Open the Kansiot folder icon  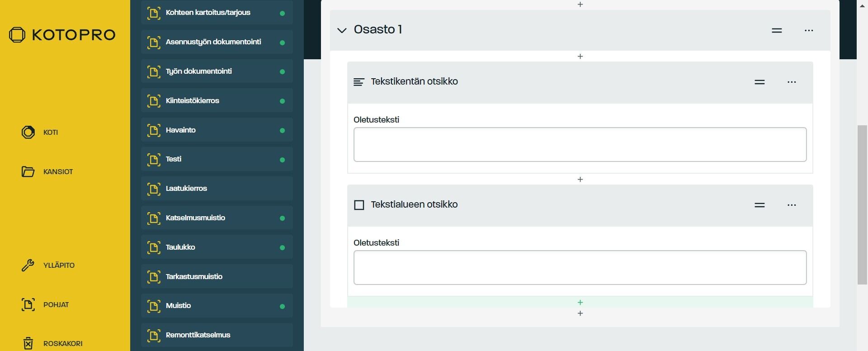(x=28, y=171)
